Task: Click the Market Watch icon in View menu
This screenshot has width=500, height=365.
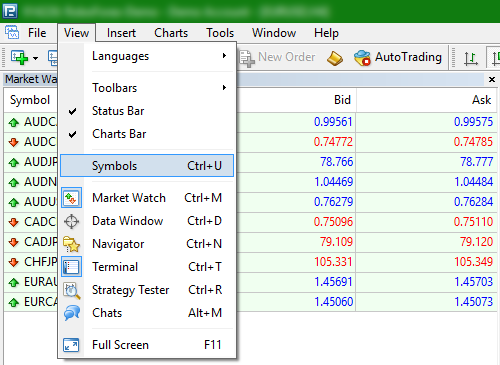Action: [71, 198]
